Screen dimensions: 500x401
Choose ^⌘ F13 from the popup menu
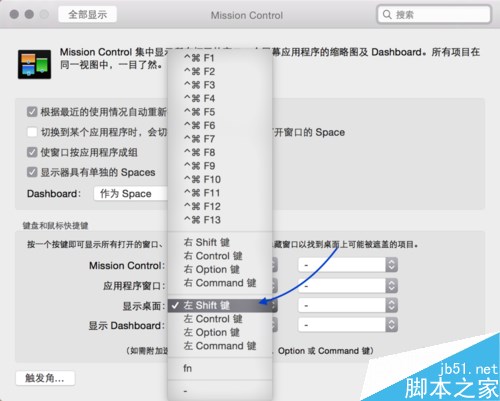coord(220,220)
